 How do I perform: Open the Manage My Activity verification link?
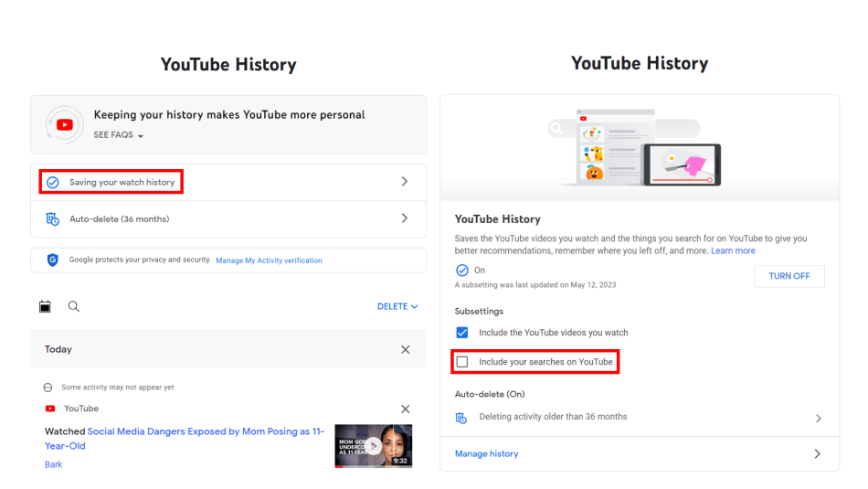tap(269, 260)
